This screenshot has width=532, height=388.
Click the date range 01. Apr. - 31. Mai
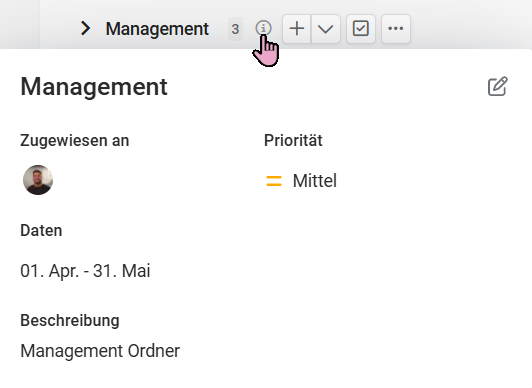[x=85, y=271]
